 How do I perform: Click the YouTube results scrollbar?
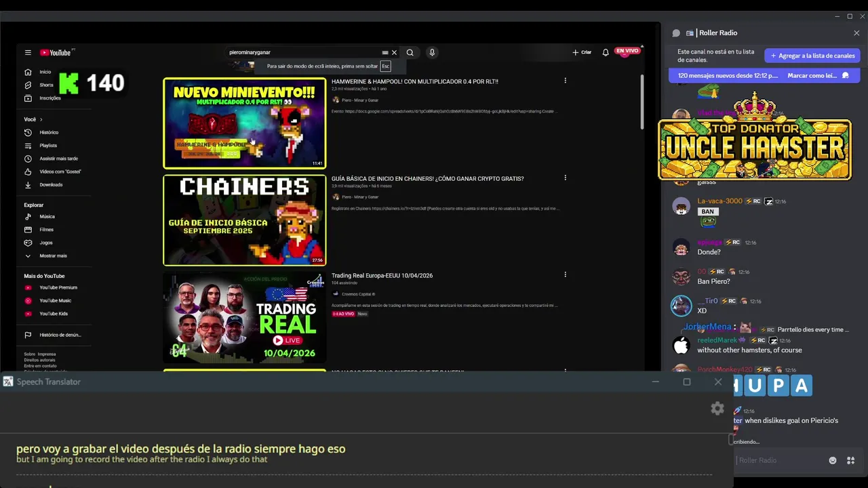click(x=642, y=102)
